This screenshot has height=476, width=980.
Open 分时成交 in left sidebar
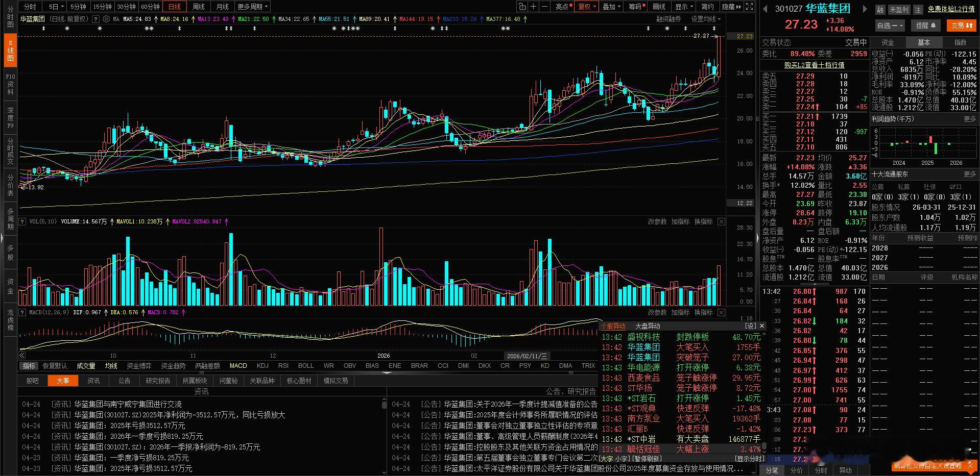coord(10,152)
